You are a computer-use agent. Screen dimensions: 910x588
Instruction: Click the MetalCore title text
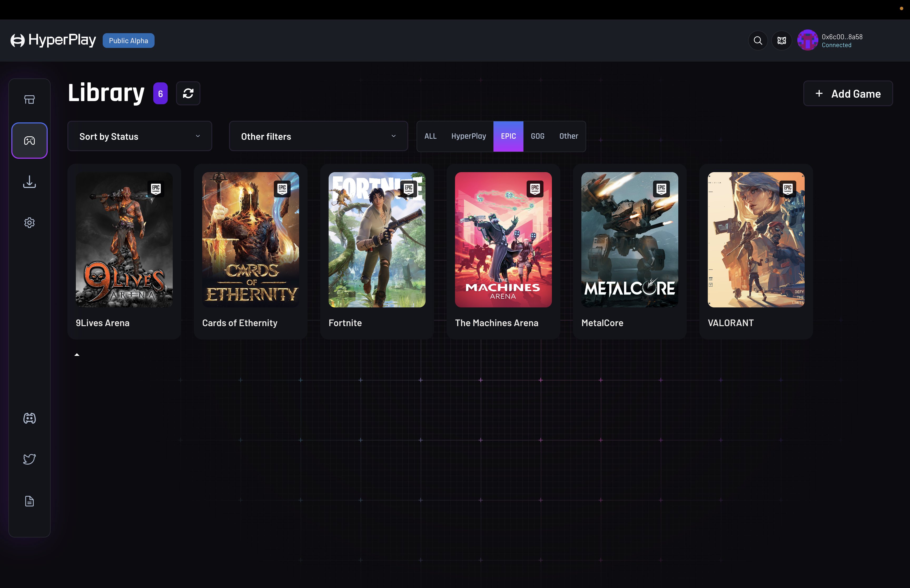point(602,323)
